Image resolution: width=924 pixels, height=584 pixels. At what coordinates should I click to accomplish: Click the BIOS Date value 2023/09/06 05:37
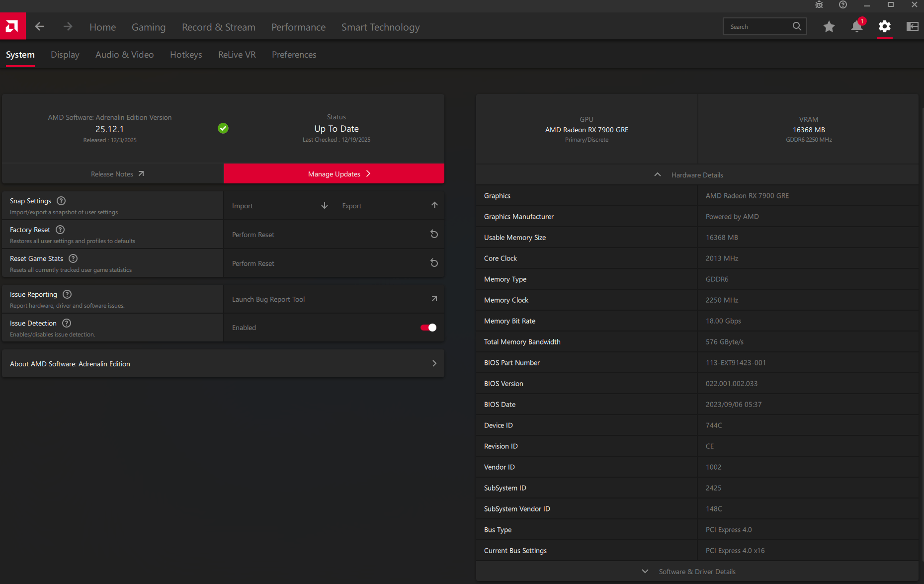(x=734, y=405)
